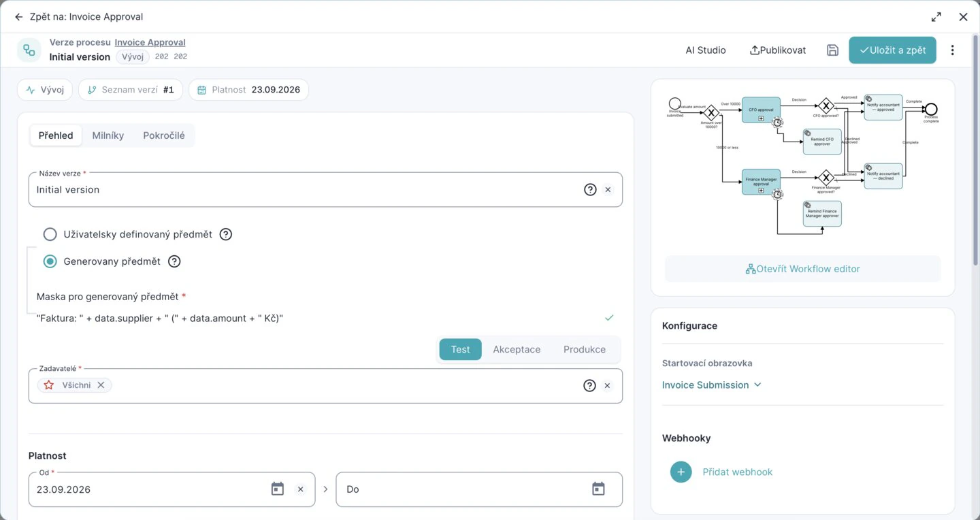This screenshot has height=520, width=980.
Task: Click the back arrow to Invoice Approval
Action: [18, 17]
